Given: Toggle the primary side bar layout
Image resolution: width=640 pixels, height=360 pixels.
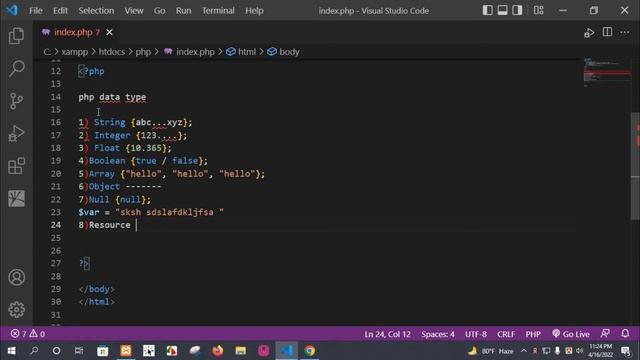Looking at the screenshot, I should click(487, 10).
